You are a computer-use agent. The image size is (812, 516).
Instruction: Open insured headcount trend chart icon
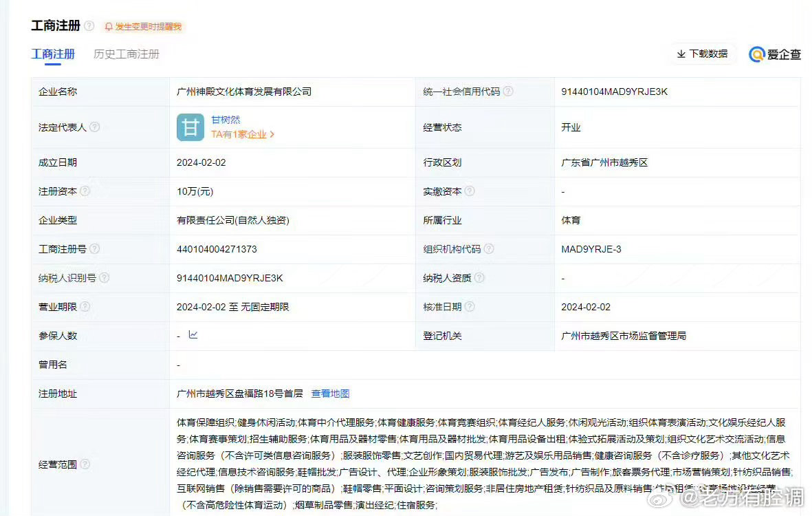[x=193, y=334]
